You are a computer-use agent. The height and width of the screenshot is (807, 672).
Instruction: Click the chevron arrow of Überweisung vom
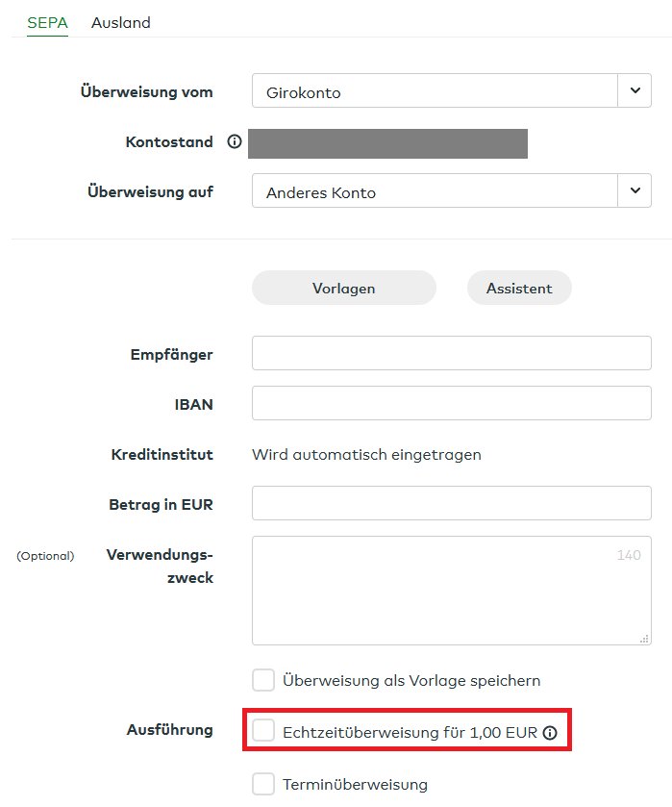point(634,91)
